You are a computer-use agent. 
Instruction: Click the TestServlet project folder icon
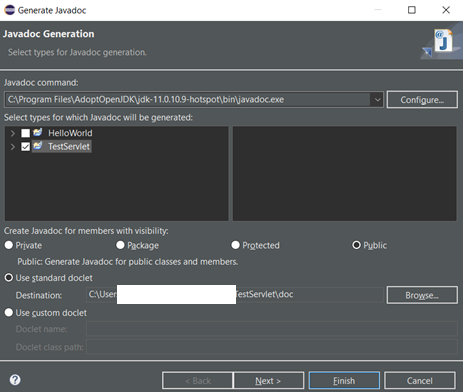[38, 146]
